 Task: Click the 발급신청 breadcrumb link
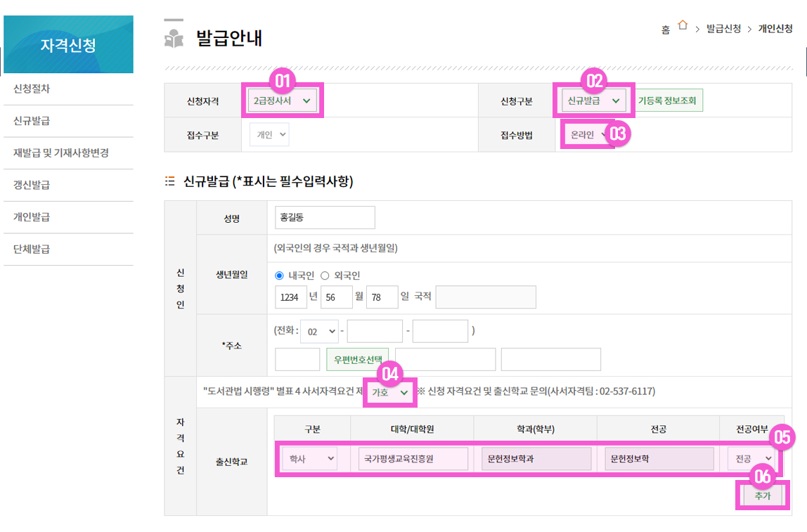(x=723, y=29)
